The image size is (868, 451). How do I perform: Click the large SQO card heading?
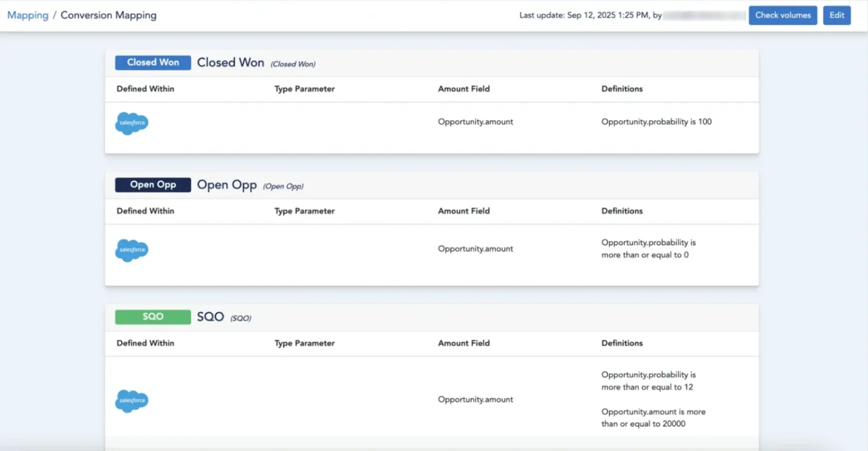pos(211,317)
